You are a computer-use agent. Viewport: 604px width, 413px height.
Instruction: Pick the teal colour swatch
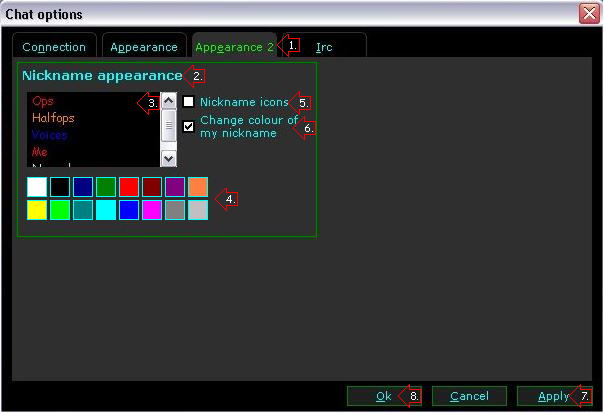tap(83, 210)
